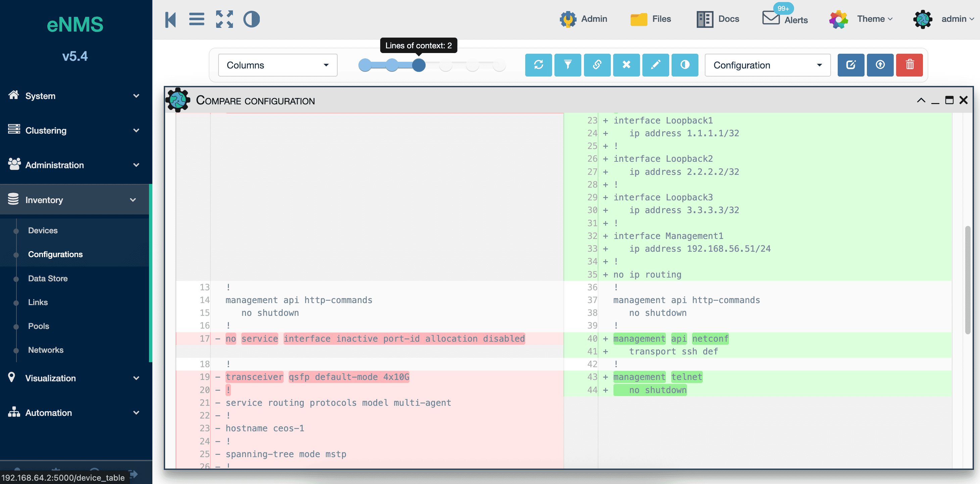Viewport: 980px width, 484px height.
Task: Click the Theme color wheel icon
Action: point(838,19)
